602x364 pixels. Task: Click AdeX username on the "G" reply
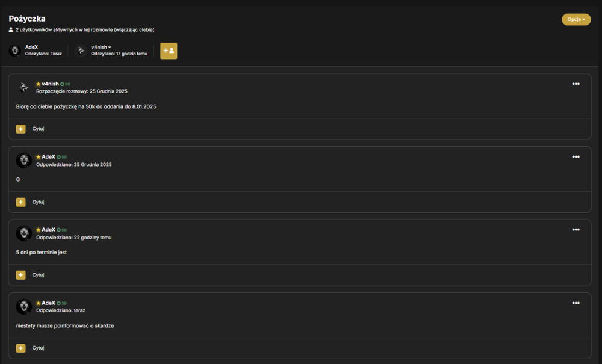click(x=48, y=157)
